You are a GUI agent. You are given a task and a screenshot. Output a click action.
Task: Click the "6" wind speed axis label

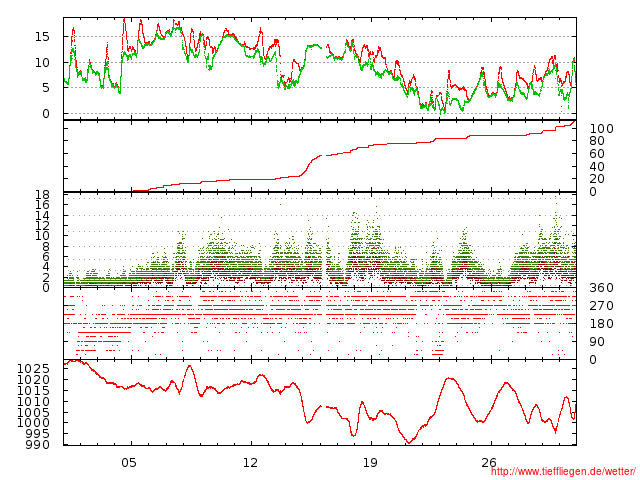(x=46, y=257)
